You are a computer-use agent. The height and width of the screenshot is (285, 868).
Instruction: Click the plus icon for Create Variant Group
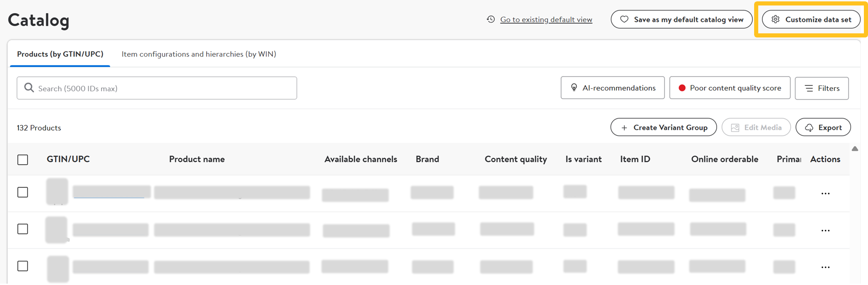click(624, 128)
